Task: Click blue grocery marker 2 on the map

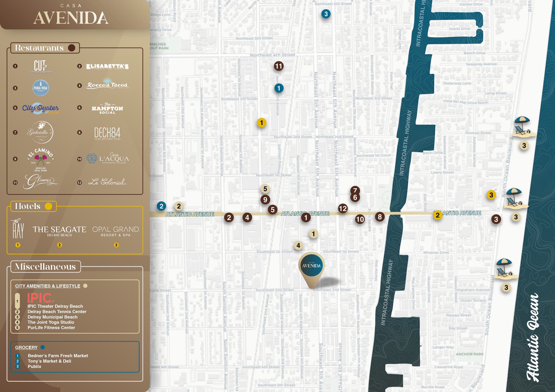Action: [161, 206]
